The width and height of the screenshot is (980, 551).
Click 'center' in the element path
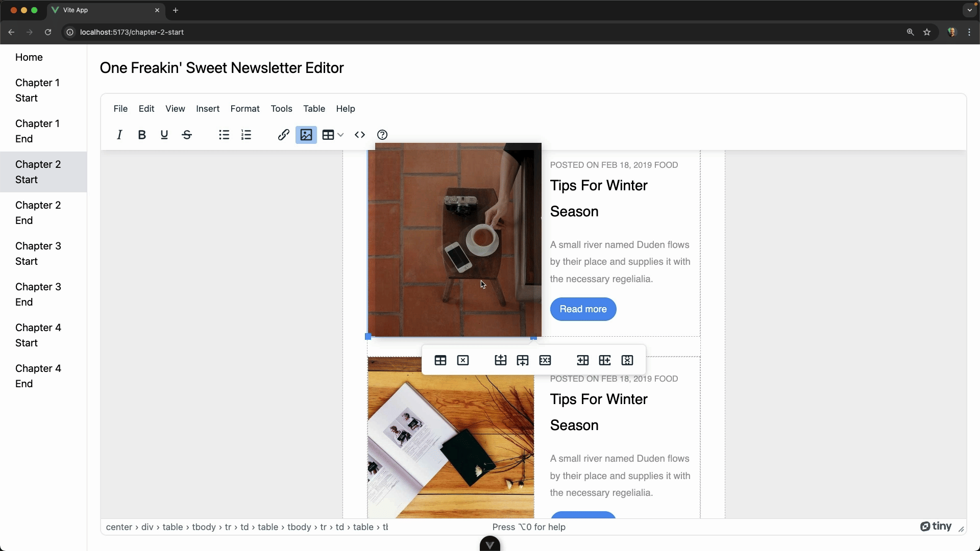click(x=119, y=527)
